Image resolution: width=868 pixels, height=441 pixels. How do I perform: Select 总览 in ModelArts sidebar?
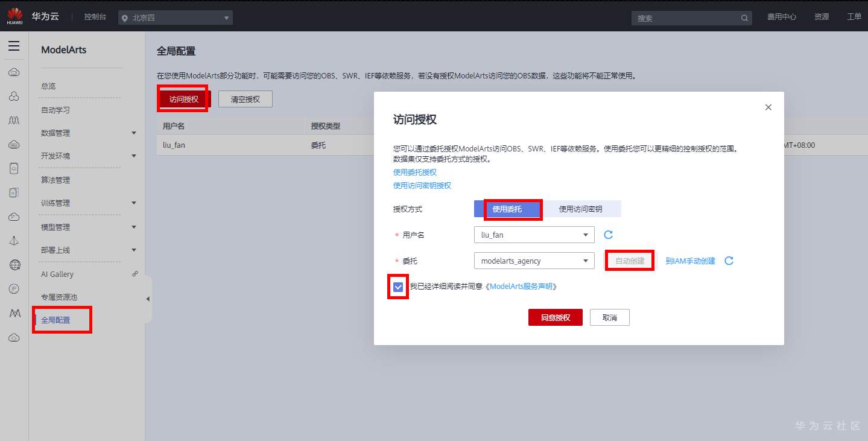(48, 86)
